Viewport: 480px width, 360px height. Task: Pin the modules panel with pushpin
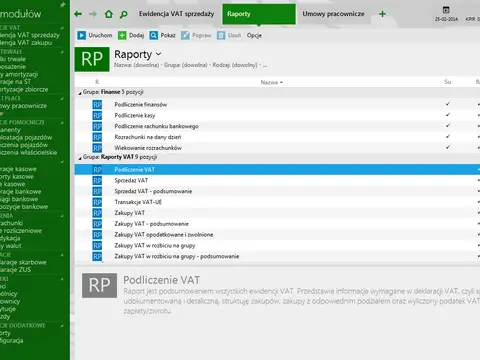pyautogui.click(x=63, y=5)
